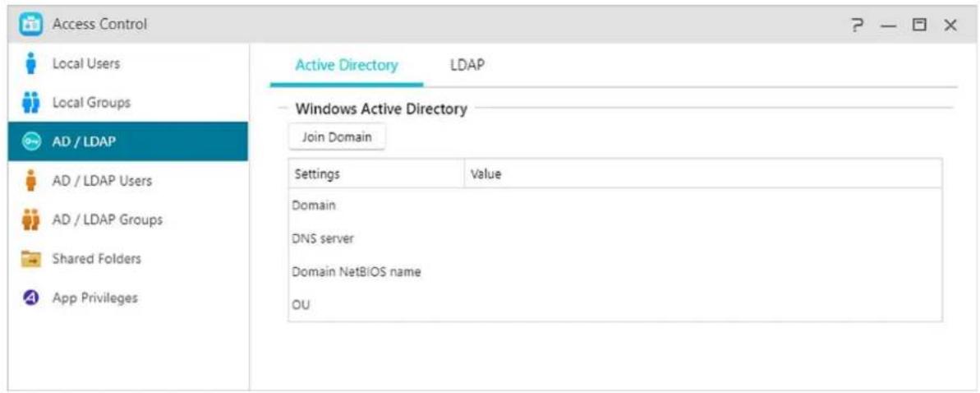Click the App Privileges purple icon
The image size is (980, 393).
pyautogui.click(x=31, y=298)
